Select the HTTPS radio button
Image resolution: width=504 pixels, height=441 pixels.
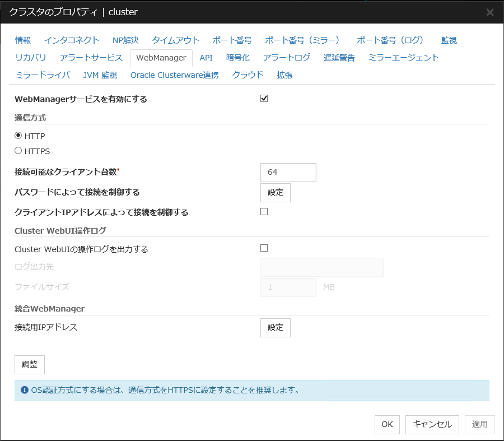click(x=19, y=151)
